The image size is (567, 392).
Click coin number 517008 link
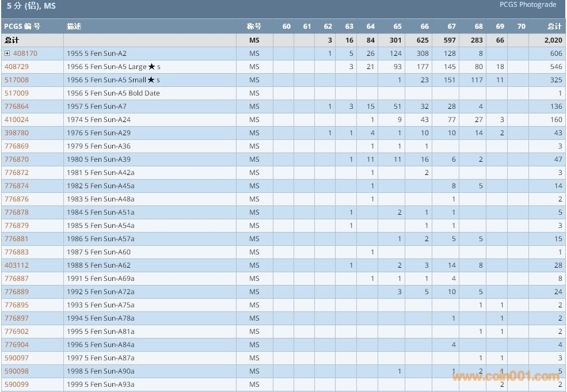coord(16,80)
